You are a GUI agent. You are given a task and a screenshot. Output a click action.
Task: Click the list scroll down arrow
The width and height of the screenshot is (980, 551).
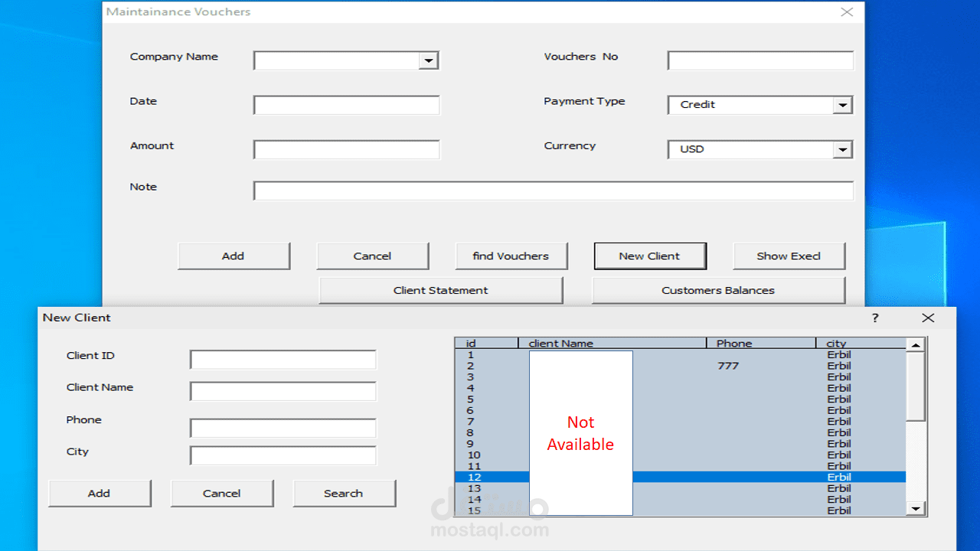(916, 509)
